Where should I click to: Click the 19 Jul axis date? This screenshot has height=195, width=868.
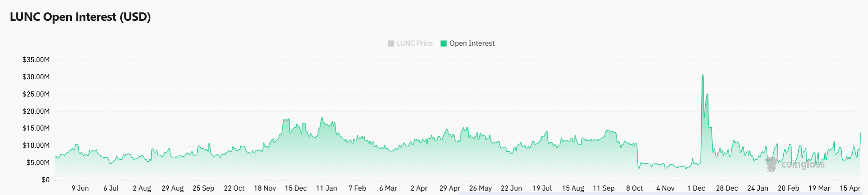point(542,188)
